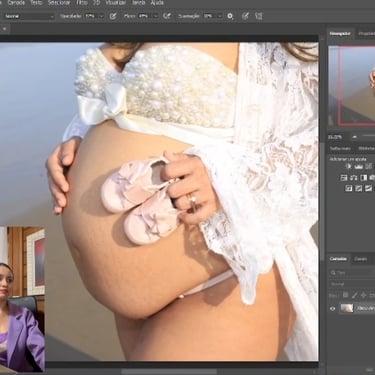This screenshot has width=375, height=375.
Task: Open smoothing options gear icon
Action: click(x=230, y=16)
